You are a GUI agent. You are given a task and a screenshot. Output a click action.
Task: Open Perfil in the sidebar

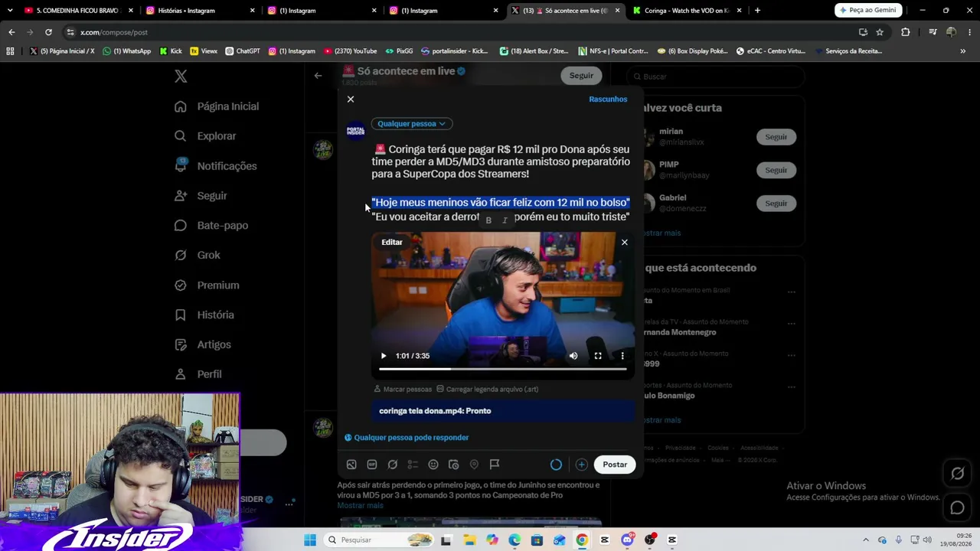[x=198, y=375]
